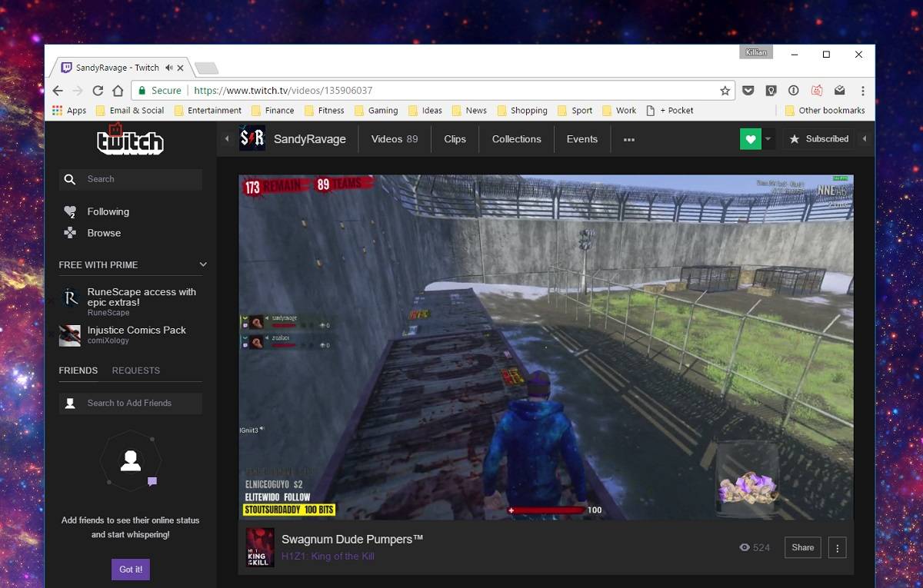Click the Chrome home button

click(118, 91)
